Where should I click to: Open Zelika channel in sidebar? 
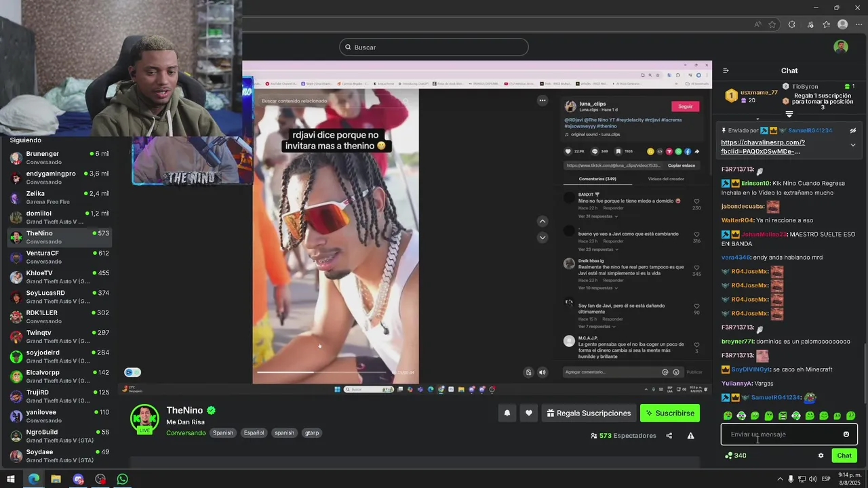[x=60, y=197]
